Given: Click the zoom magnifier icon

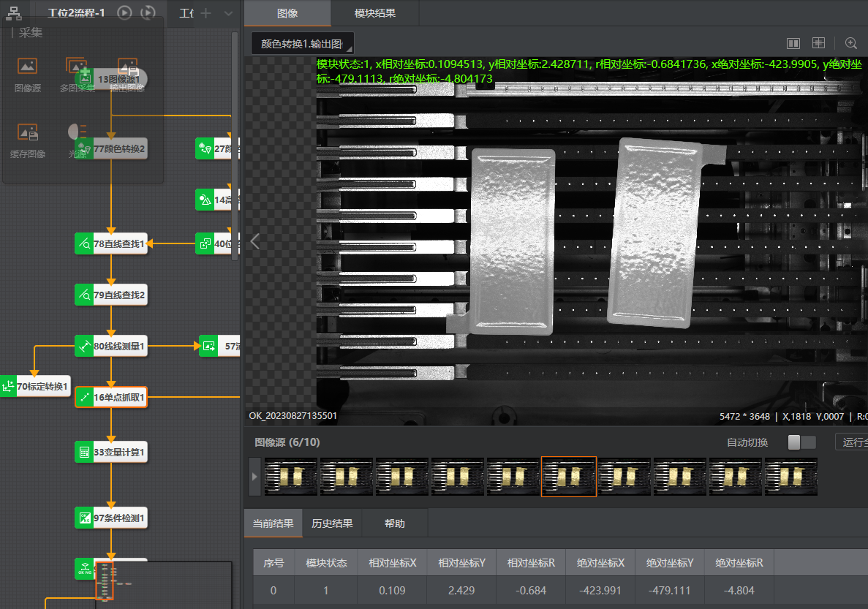Looking at the screenshot, I should click(851, 43).
